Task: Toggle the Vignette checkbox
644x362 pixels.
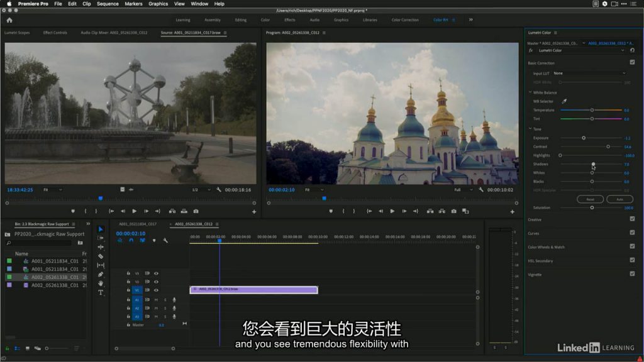Action: point(632,274)
